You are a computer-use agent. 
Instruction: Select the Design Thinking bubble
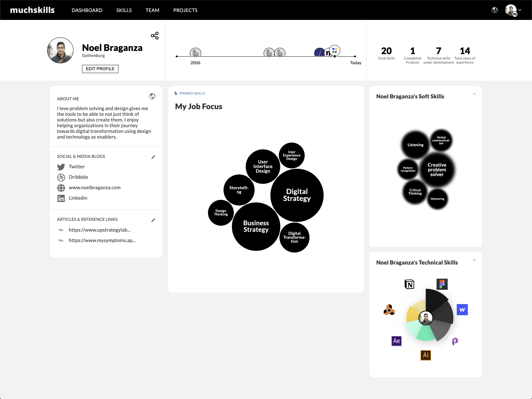click(x=221, y=213)
